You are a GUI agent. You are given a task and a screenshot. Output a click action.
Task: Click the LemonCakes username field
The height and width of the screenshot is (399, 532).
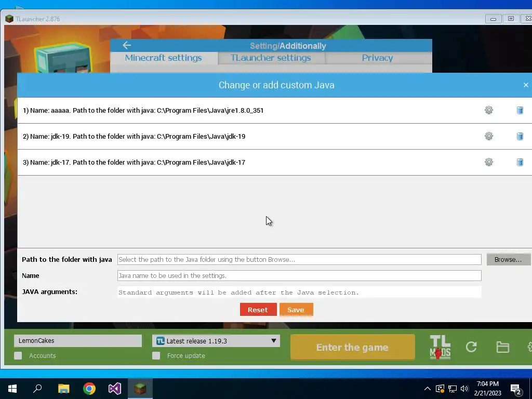click(78, 341)
